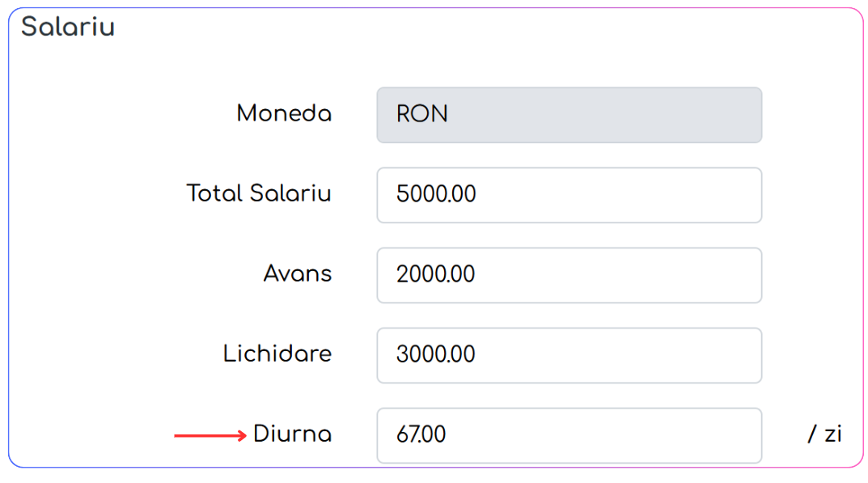Click the disabled Moneda field showing RON
Screen dimensions: 868x483
pos(569,115)
